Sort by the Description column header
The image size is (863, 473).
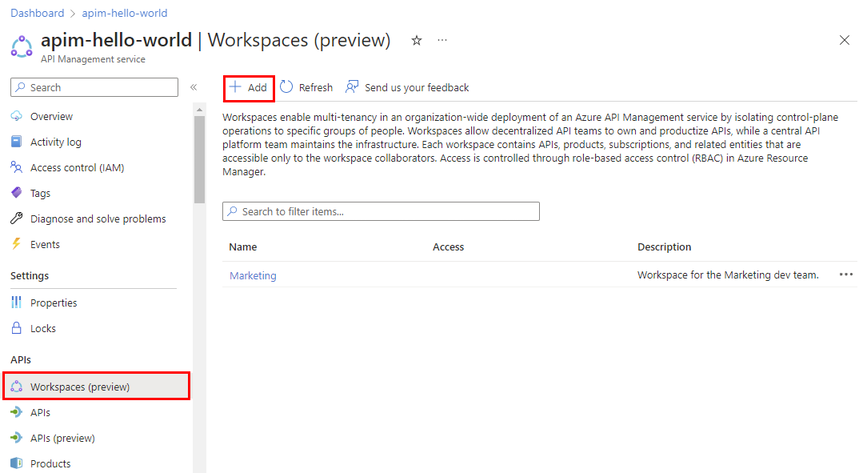click(664, 247)
